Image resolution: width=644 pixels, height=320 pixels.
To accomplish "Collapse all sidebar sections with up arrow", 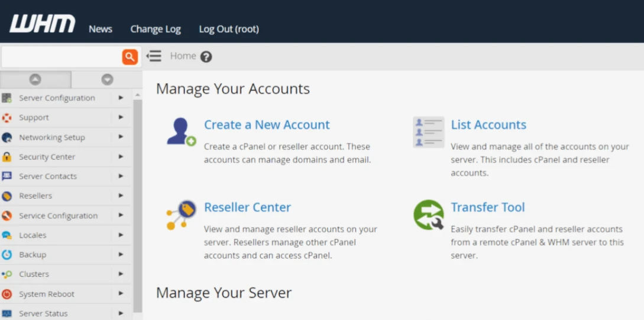I will coord(35,79).
